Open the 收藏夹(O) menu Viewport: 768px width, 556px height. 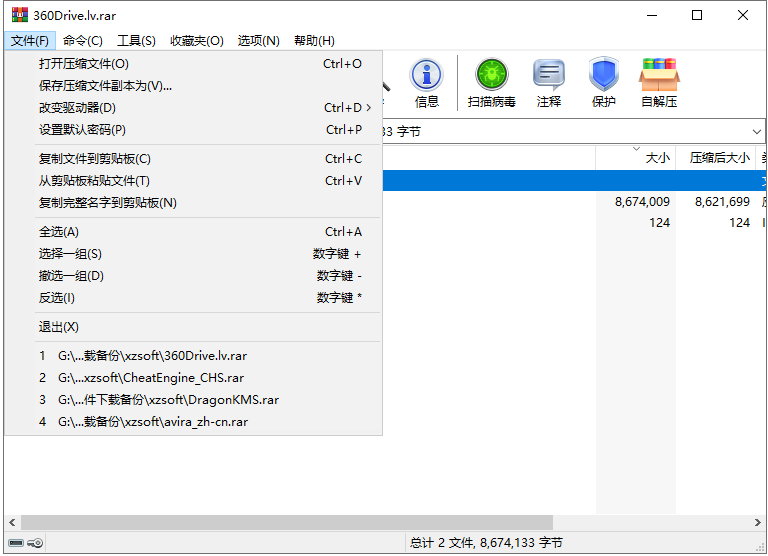click(196, 41)
